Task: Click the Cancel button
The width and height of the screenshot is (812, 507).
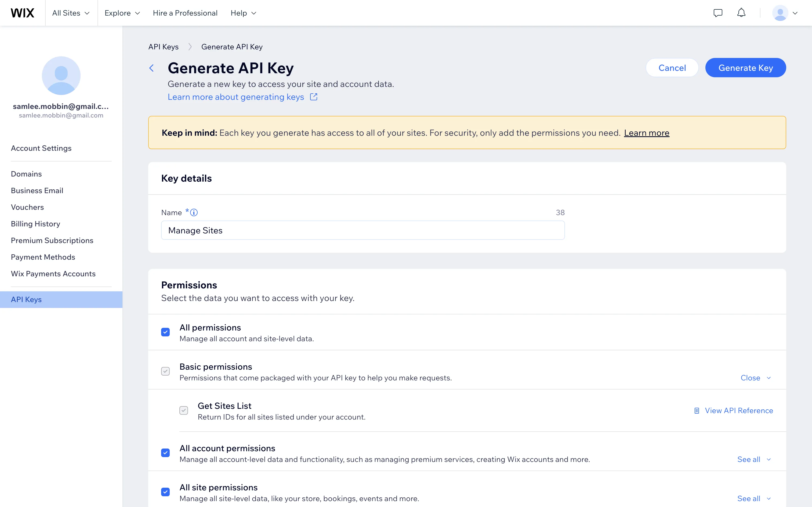Action: click(672, 68)
